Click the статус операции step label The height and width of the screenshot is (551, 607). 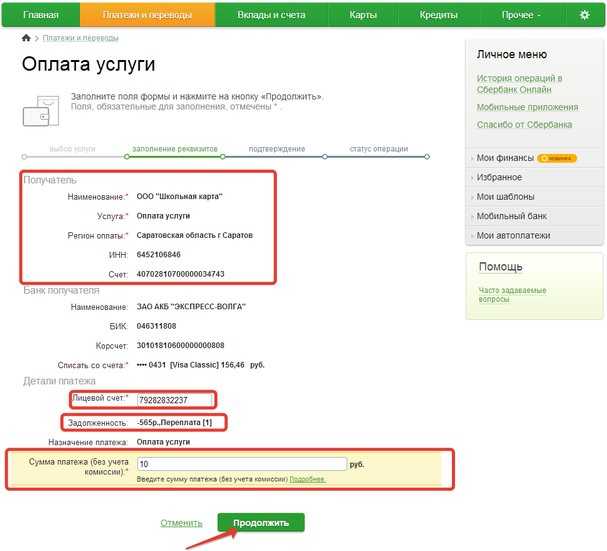click(379, 149)
